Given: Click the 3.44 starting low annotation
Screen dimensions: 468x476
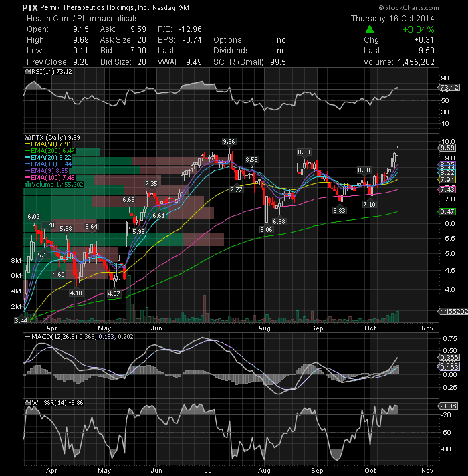Looking at the screenshot, I should coord(21,320).
